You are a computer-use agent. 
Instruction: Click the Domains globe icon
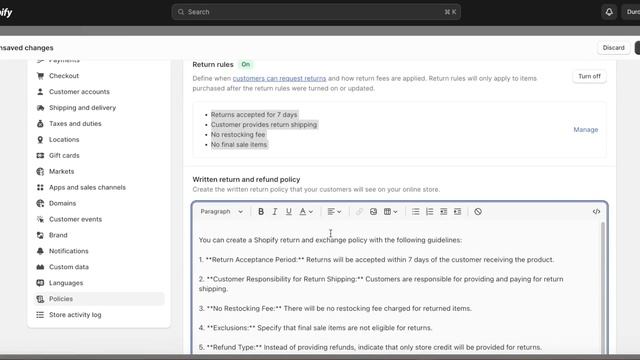pos(40,203)
